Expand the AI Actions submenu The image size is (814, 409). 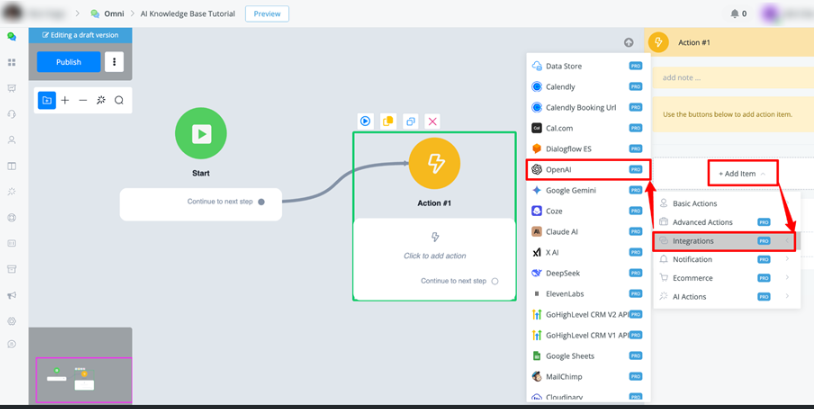[x=724, y=296]
